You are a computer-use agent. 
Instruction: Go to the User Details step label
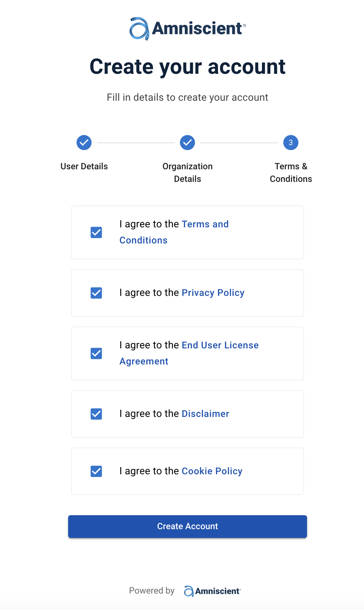[84, 166]
